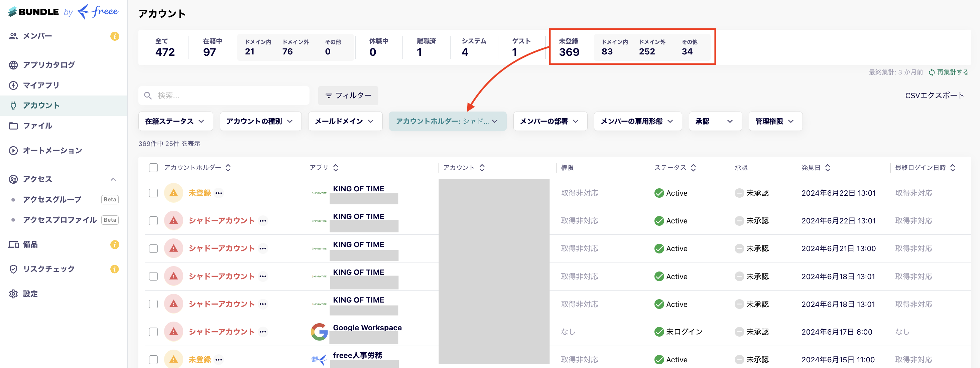Click the 備品 info badge icon
This screenshot has height=368, width=980.
coord(115,245)
